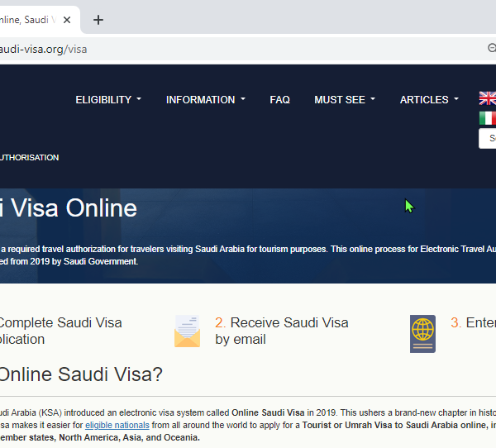This screenshot has width=496, height=448.
Task: Click in the browser address bar
Action: (248, 49)
